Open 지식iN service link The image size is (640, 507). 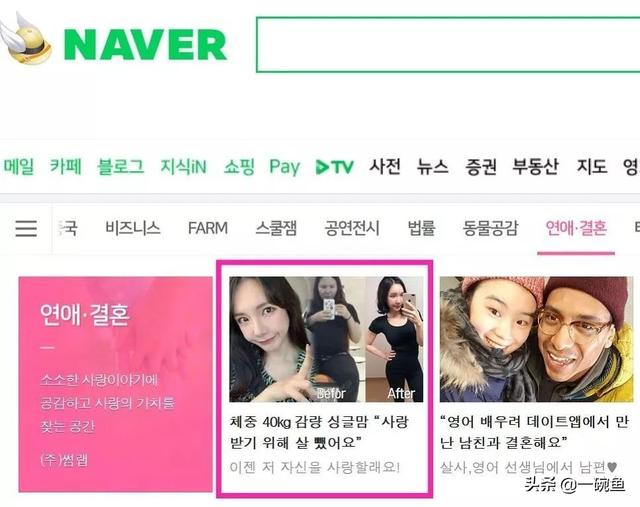click(183, 167)
